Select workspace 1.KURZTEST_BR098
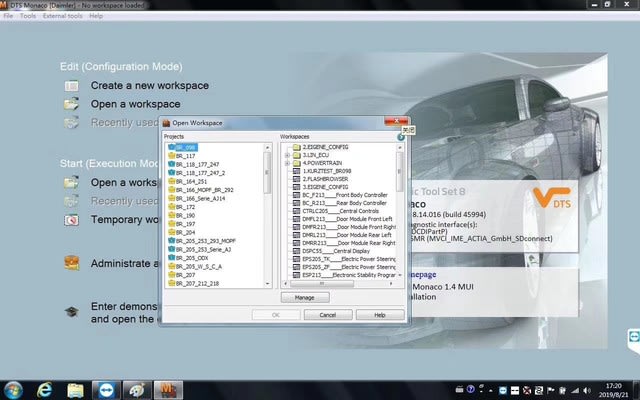 (322, 171)
